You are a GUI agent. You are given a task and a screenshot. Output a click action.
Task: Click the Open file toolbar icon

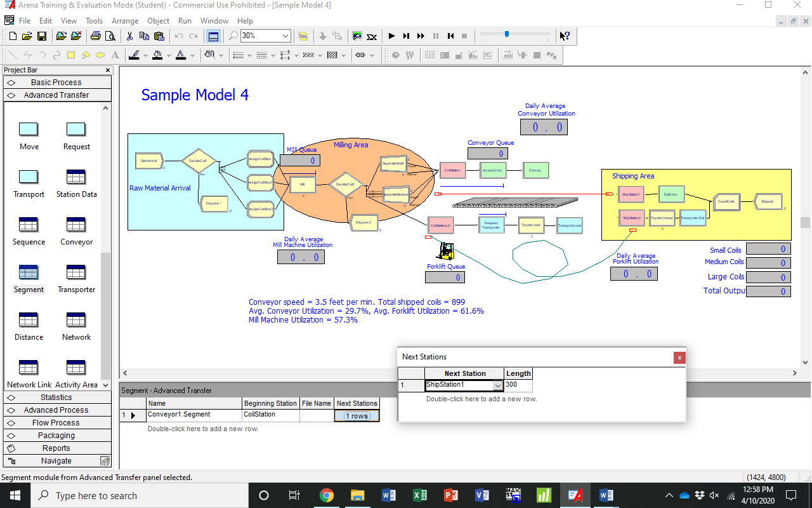click(x=27, y=36)
